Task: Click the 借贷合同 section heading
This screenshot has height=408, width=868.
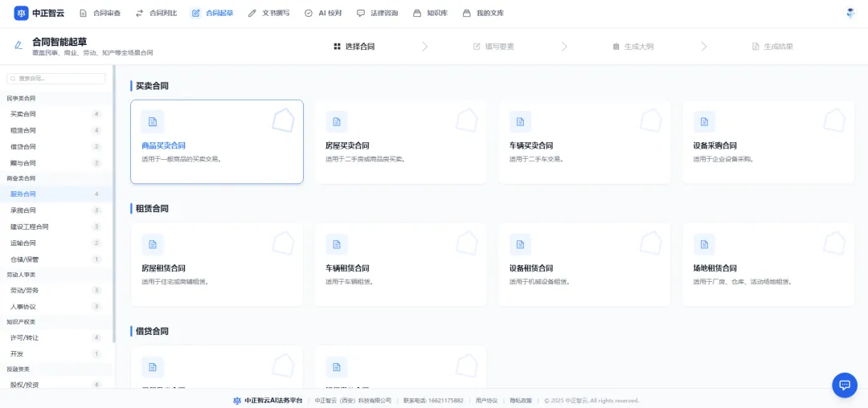Action: point(152,332)
